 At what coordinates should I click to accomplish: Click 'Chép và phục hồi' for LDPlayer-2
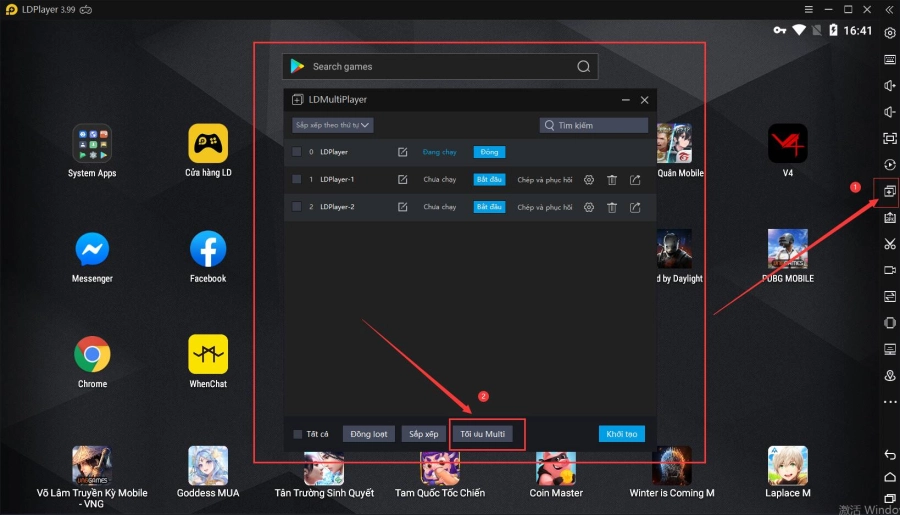(x=544, y=207)
